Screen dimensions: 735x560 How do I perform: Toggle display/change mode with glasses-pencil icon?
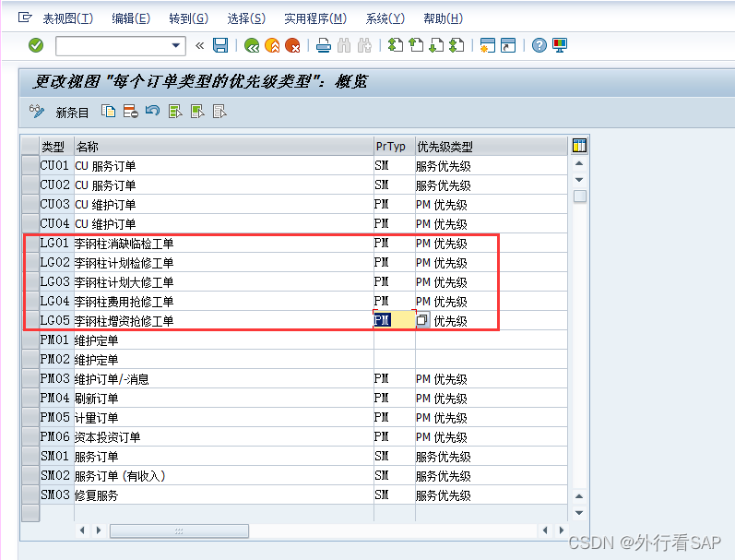coord(37,112)
